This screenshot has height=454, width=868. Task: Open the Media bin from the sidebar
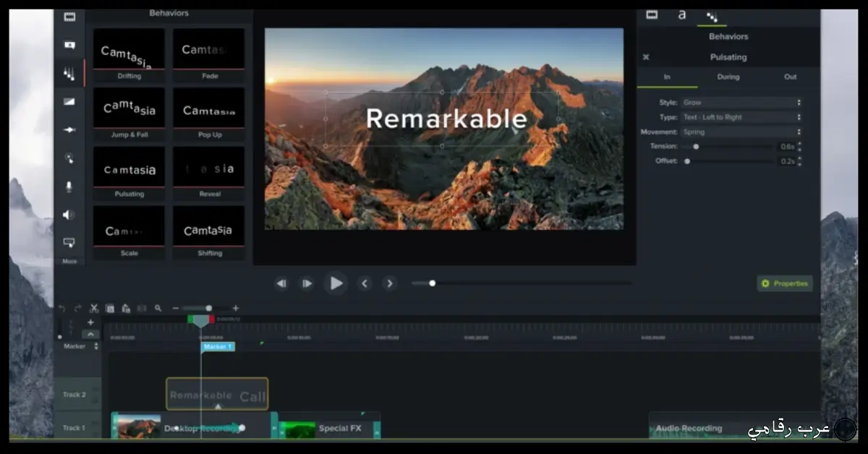(69, 17)
